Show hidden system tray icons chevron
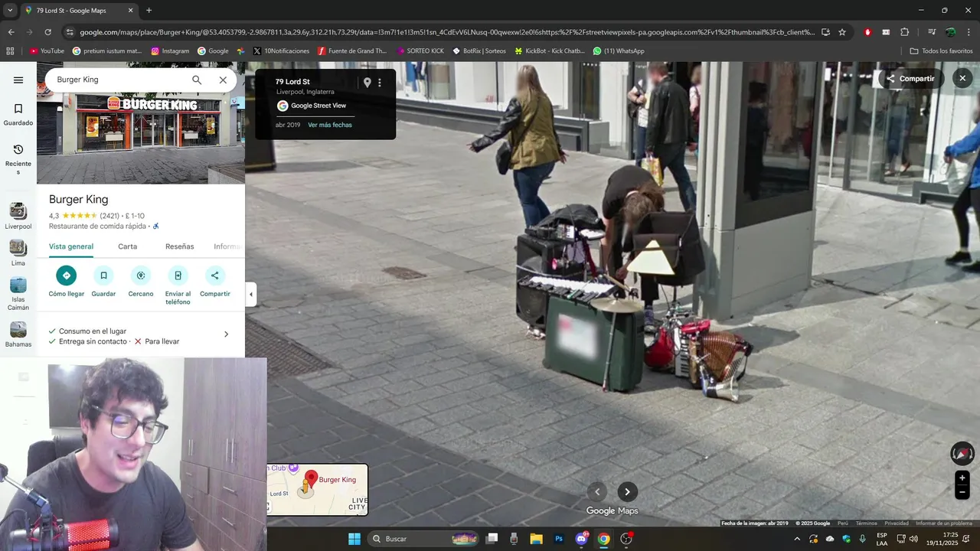 pyautogui.click(x=797, y=539)
